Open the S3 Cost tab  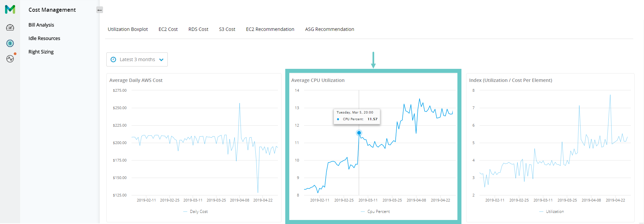pos(227,29)
